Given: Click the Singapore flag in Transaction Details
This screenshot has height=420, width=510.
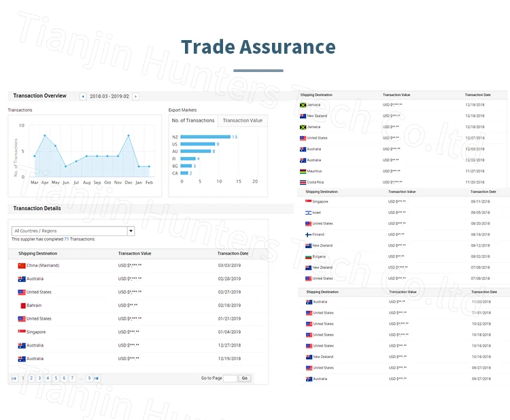Looking at the screenshot, I should point(22,332).
